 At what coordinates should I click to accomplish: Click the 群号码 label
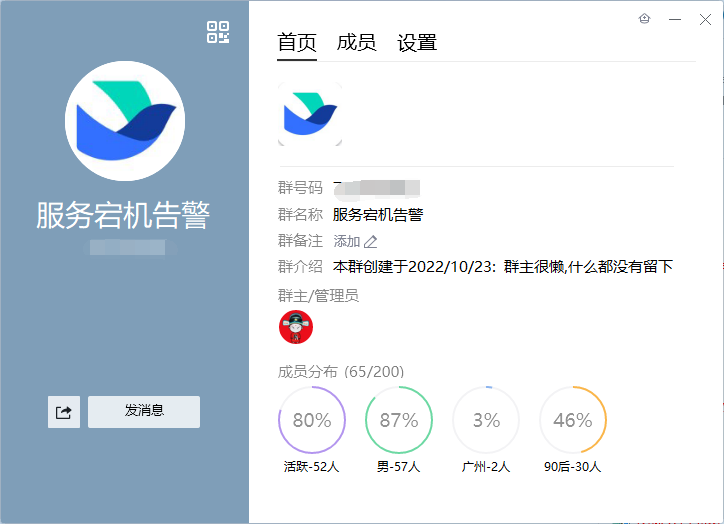[x=300, y=188]
